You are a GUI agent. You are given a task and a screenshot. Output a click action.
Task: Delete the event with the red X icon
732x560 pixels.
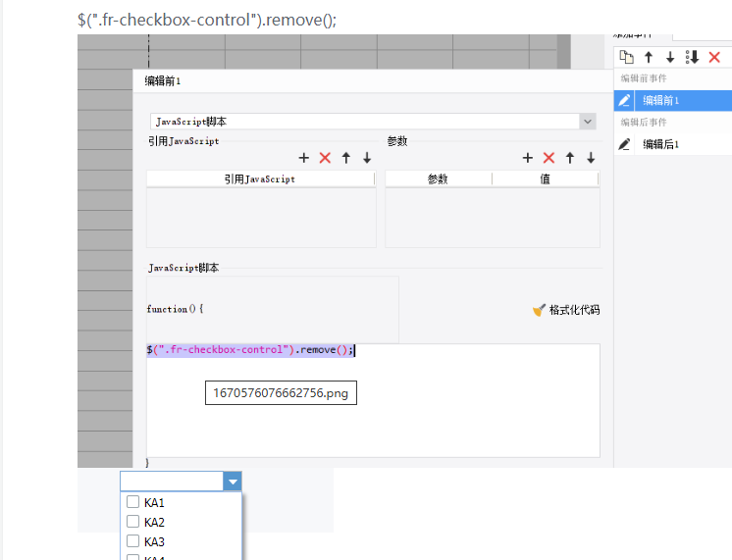point(714,58)
